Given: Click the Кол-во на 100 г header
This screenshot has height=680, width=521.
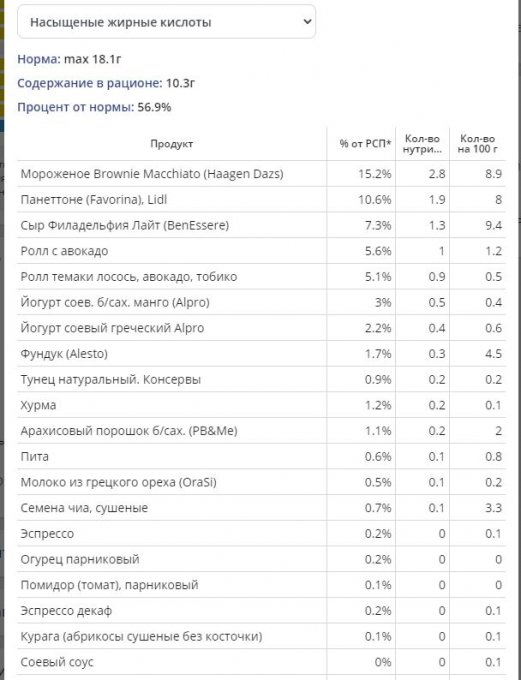Looking at the screenshot, I should tap(477, 144).
